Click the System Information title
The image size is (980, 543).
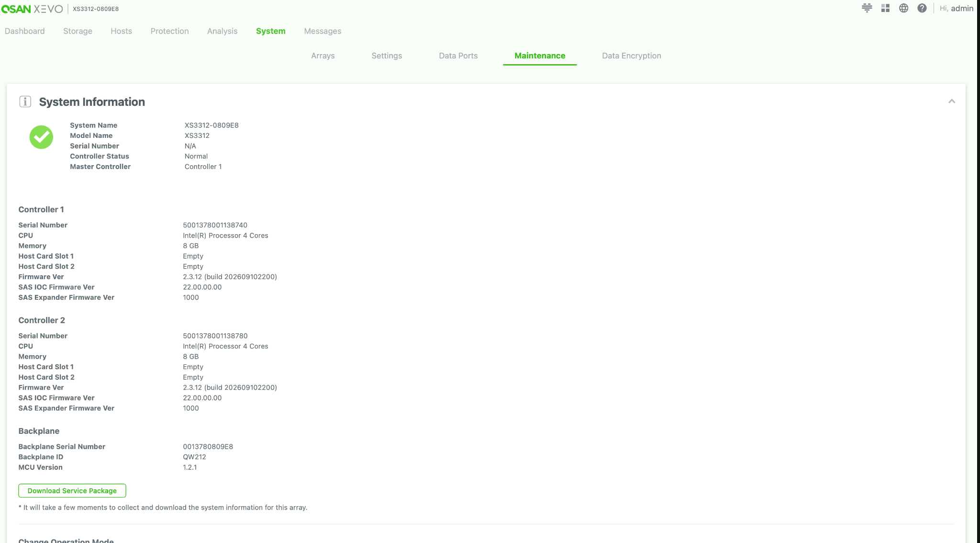92,102
